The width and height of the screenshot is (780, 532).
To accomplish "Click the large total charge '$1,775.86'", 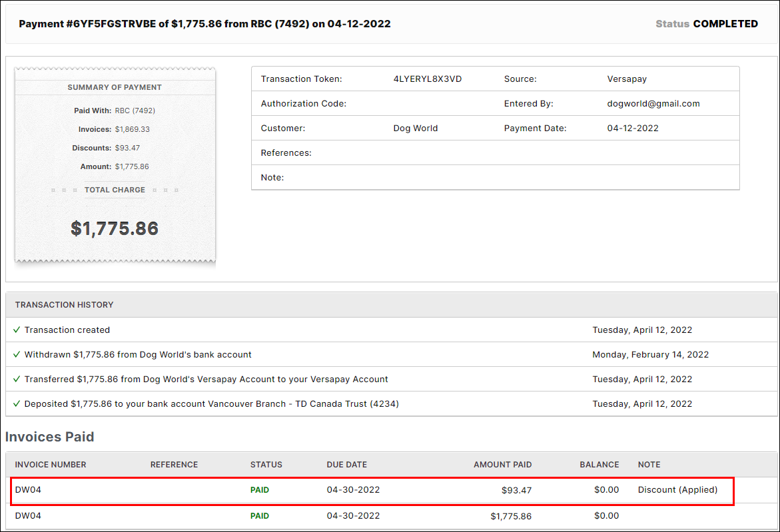I will coord(115,228).
